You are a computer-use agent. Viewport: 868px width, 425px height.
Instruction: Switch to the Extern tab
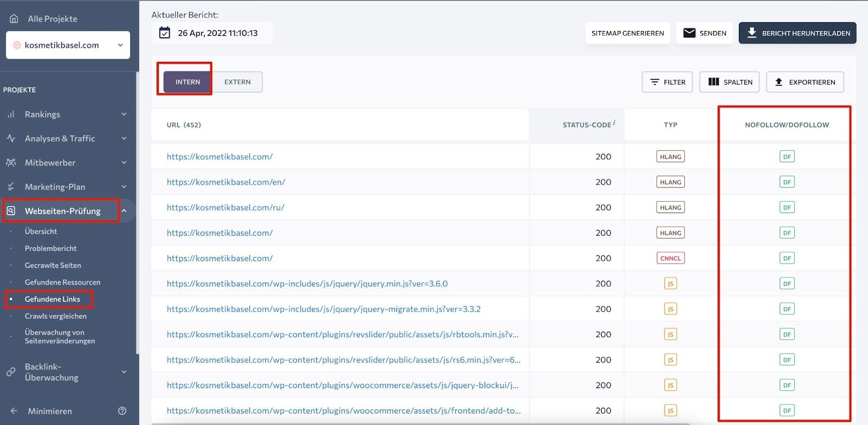tap(238, 82)
